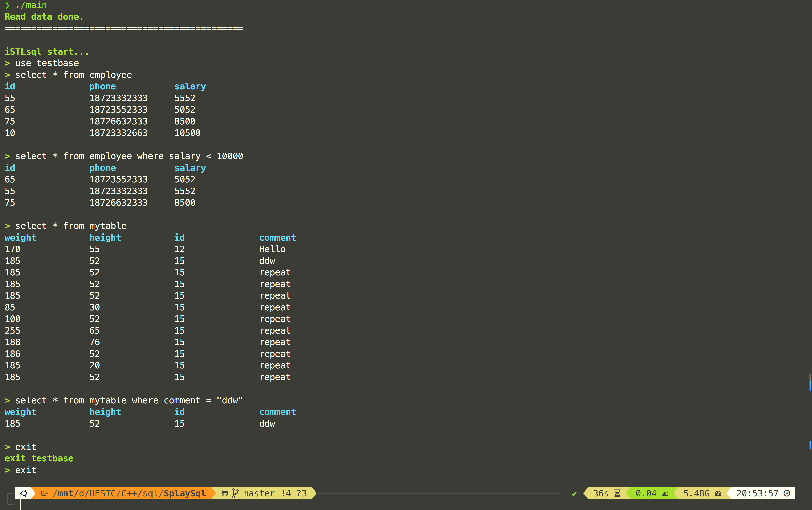Click the 'weight' header of the first mytable result
The width and height of the screenshot is (812, 510).
coord(20,238)
